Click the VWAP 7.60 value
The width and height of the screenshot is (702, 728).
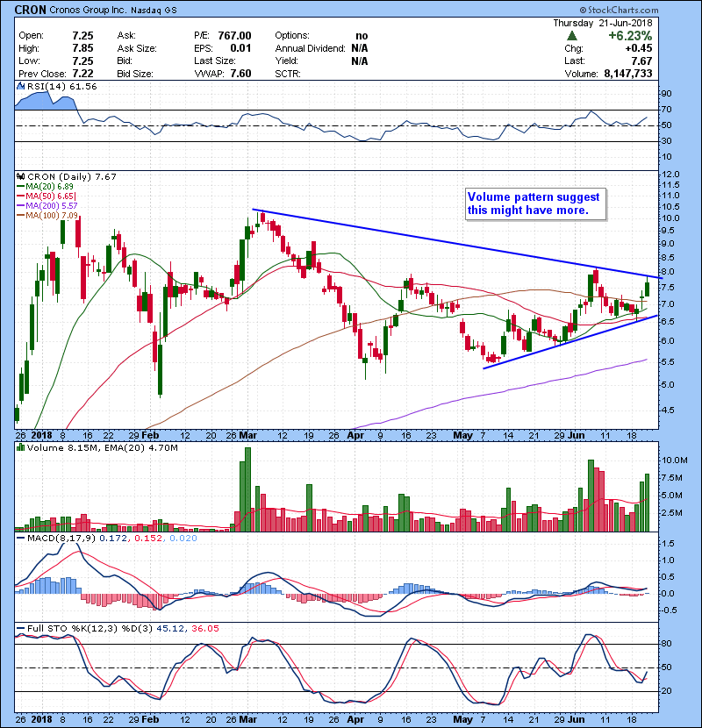(240, 73)
